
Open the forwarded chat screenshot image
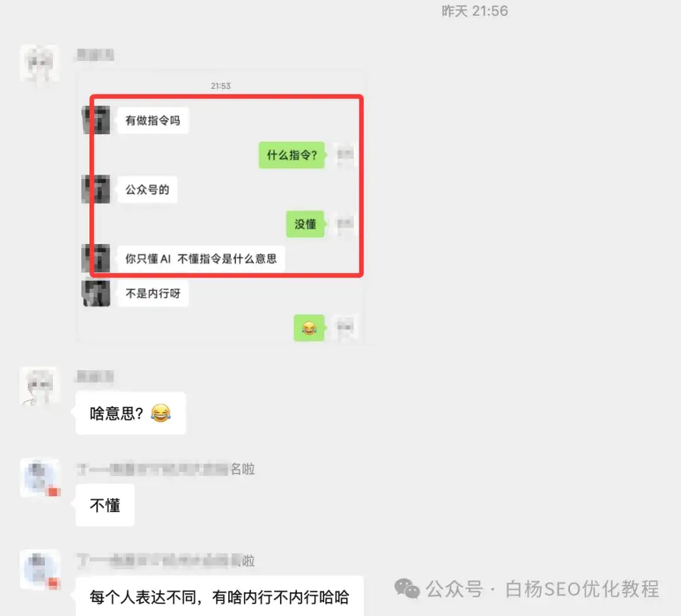point(221,207)
